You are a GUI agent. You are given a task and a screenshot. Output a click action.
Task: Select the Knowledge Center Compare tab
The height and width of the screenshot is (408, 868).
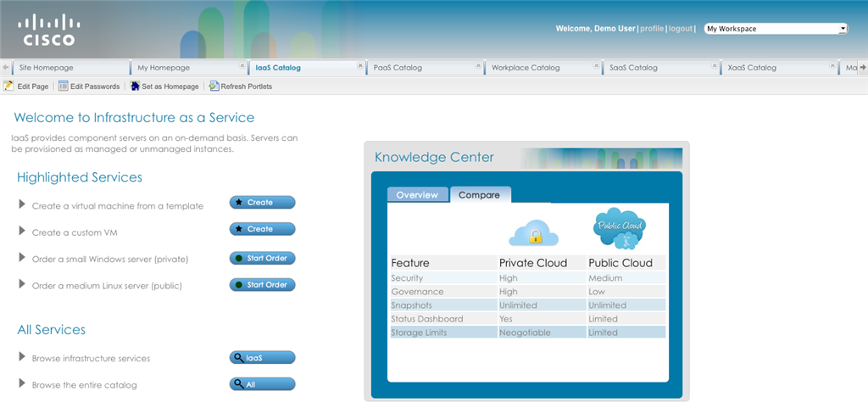pos(480,195)
